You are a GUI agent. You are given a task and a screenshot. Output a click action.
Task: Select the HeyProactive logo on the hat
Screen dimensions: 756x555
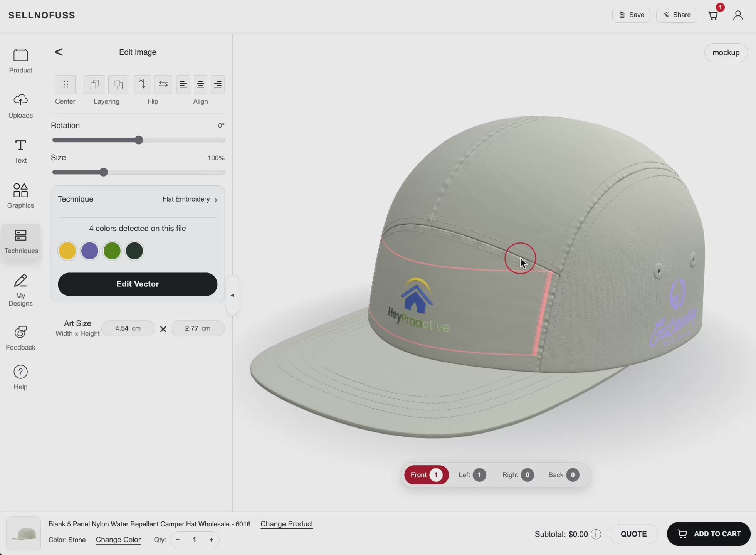click(x=418, y=305)
